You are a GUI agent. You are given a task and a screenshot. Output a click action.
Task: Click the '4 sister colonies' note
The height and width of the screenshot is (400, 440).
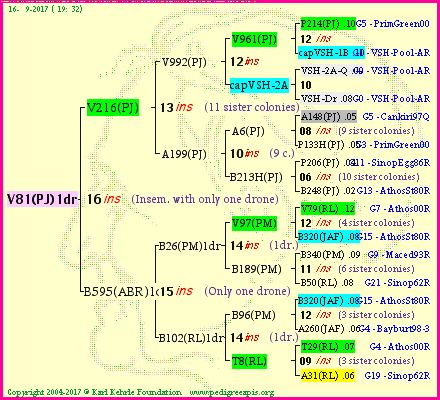(376, 223)
